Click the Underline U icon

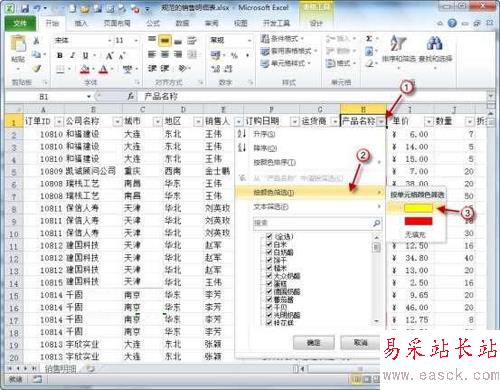[85, 55]
